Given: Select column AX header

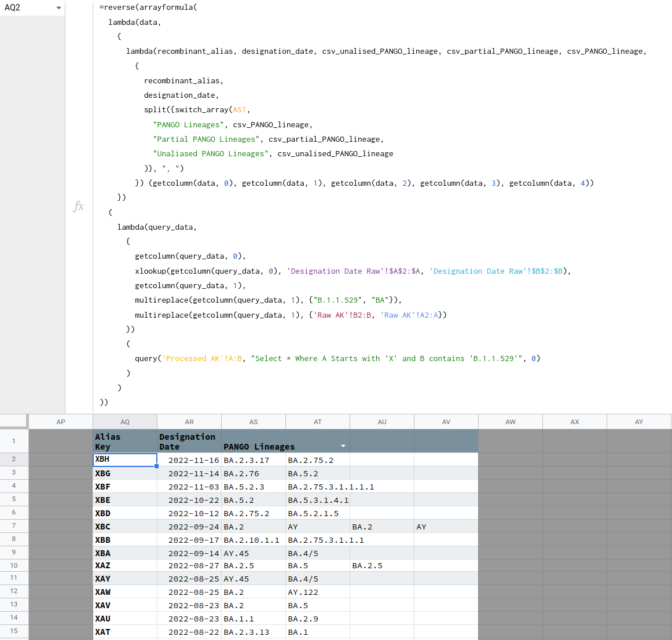Looking at the screenshot, I should point(575,422).
